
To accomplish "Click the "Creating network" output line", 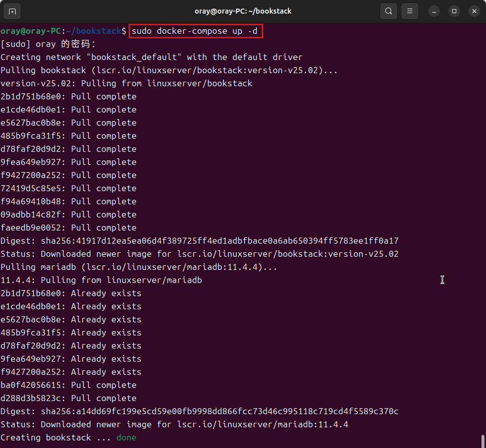I will coord(151,57).
